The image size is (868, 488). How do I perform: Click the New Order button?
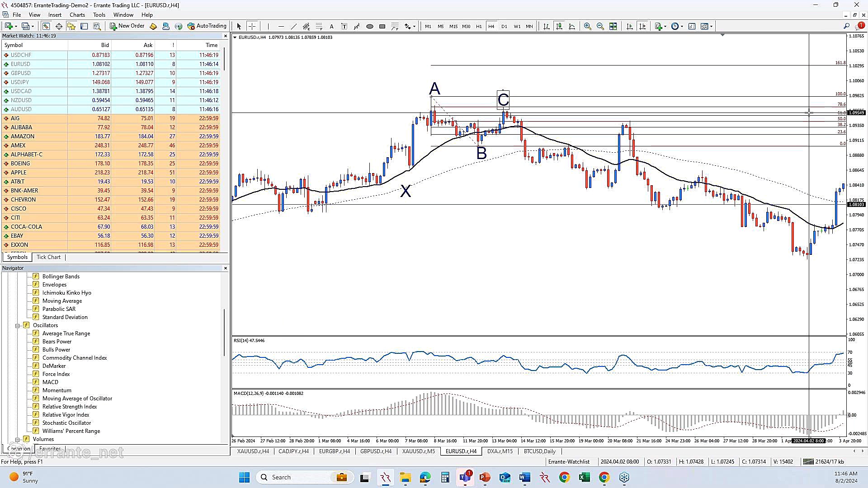tap(127, 26)
